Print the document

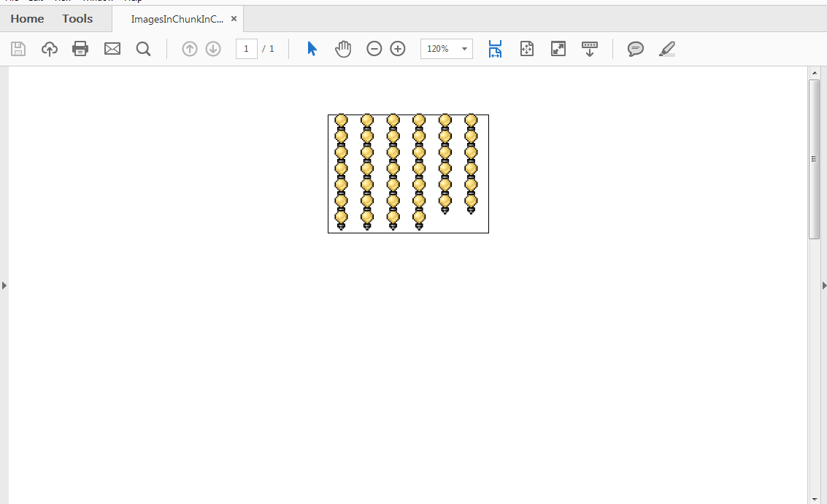click(x=80, y=48)
